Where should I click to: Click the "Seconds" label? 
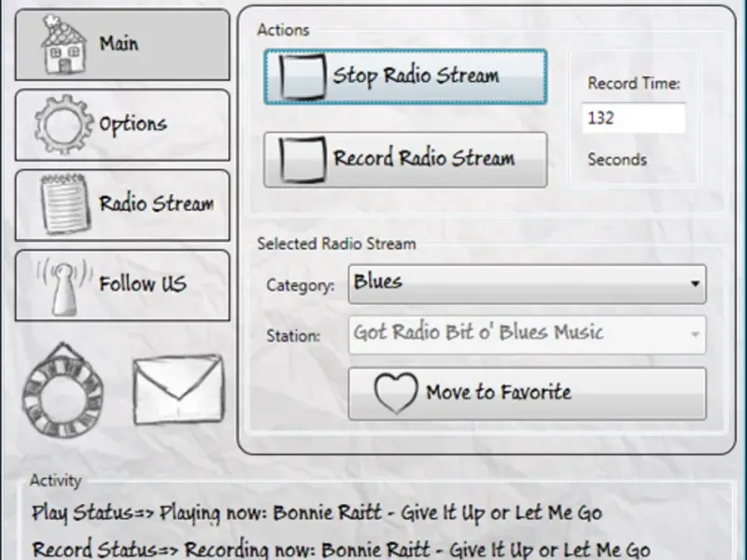click(617, 160)
